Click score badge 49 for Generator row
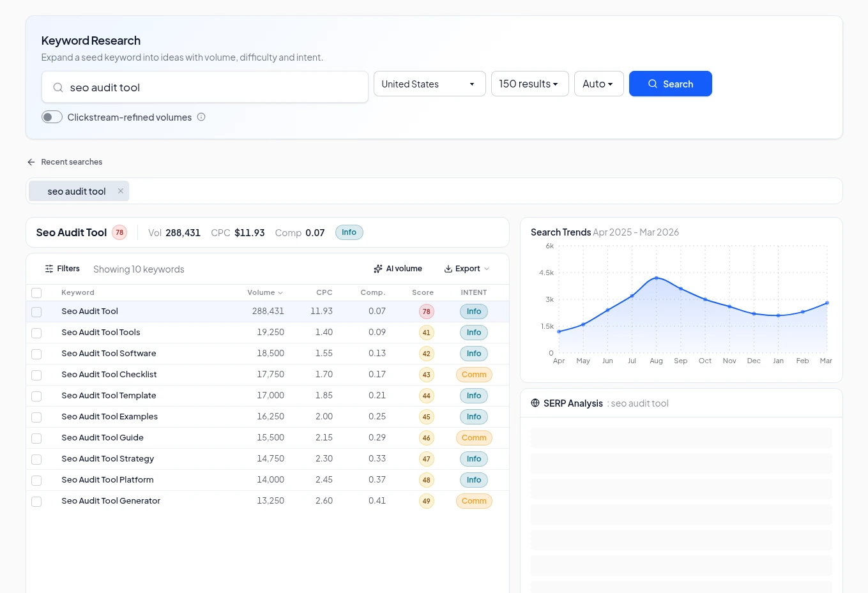 click(426, 501)
